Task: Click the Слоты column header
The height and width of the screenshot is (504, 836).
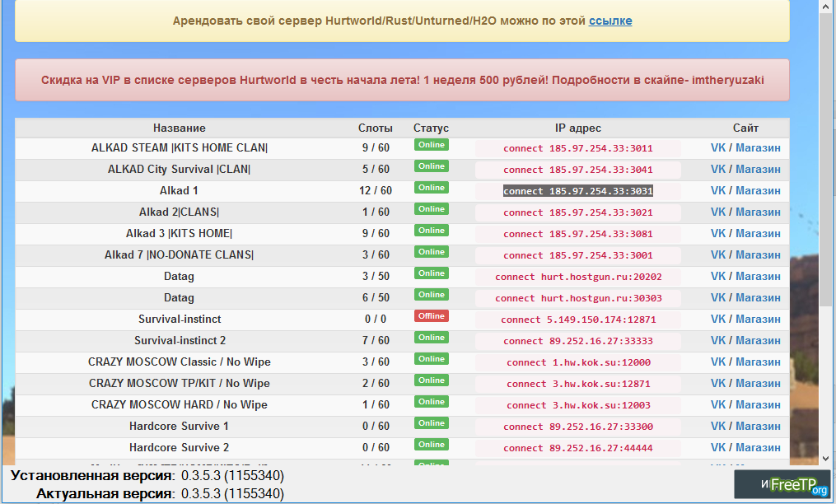Action: [x=375, y=128]
